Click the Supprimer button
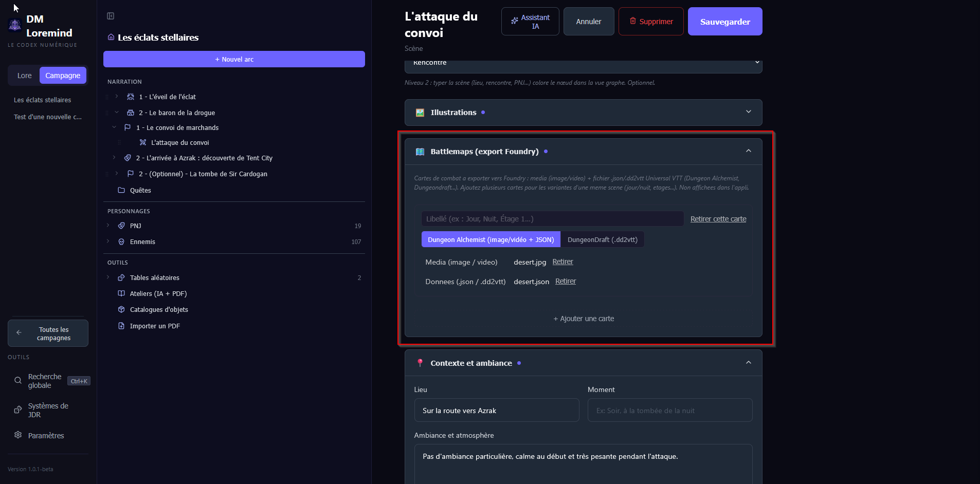980x484 pixels. coord(651,22)
